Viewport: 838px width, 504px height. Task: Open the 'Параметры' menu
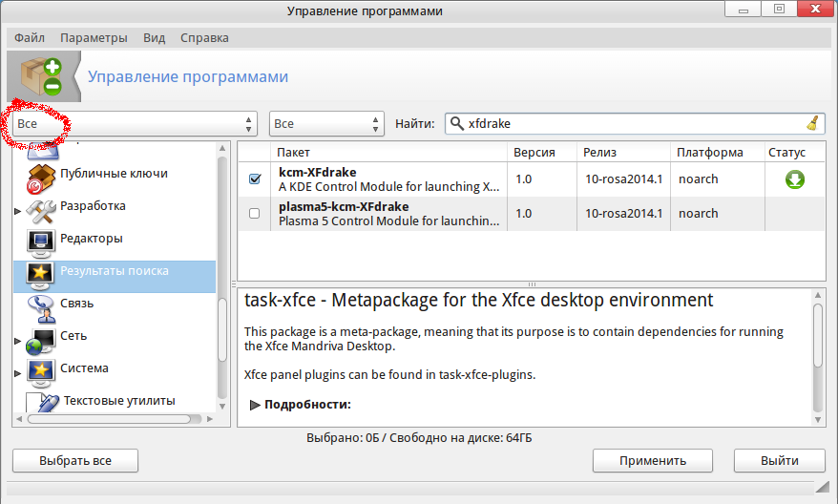[94, 38]
